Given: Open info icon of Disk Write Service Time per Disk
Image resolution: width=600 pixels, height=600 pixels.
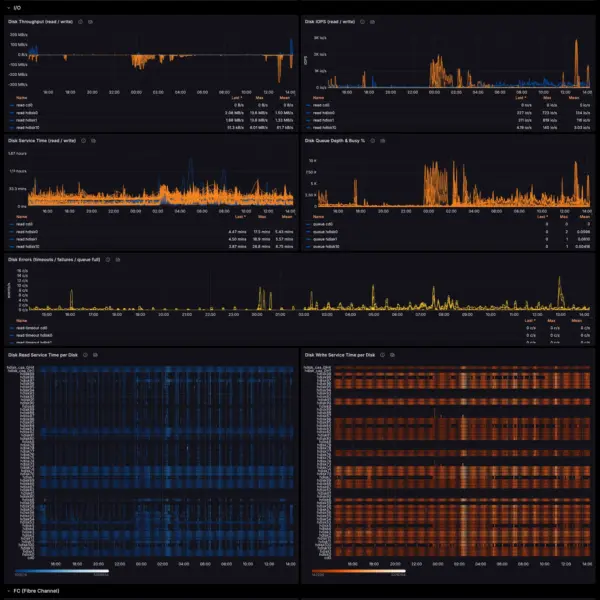Looking at the screenshot, I should pyautogui.click(x=382, y=355).
